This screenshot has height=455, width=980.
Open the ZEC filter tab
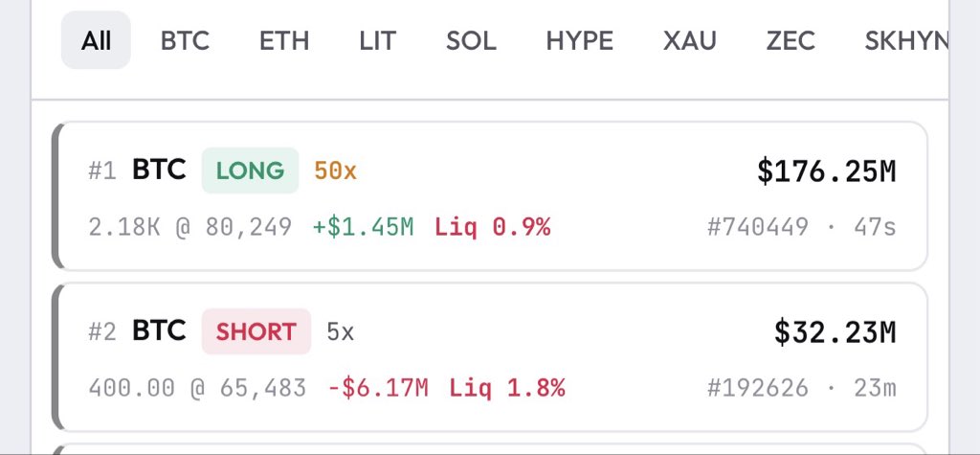pyautogui.click(x=791, y=40)
